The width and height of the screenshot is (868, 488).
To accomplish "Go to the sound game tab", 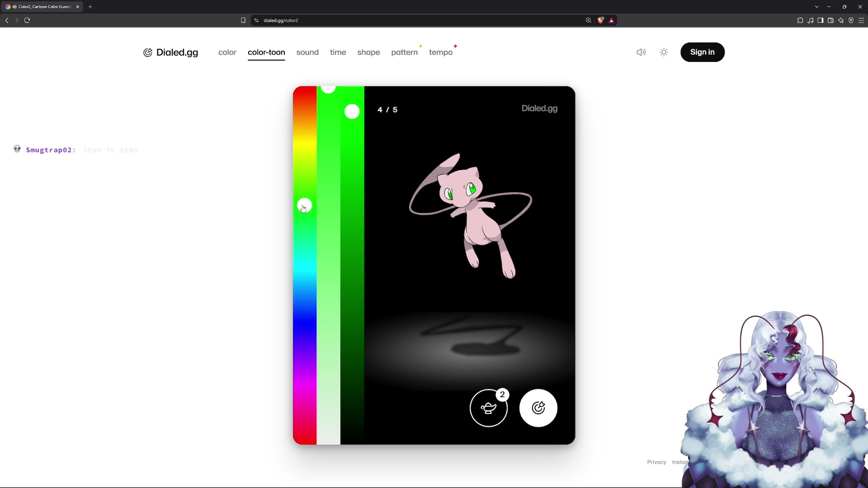I will click(x=307, y=52).
